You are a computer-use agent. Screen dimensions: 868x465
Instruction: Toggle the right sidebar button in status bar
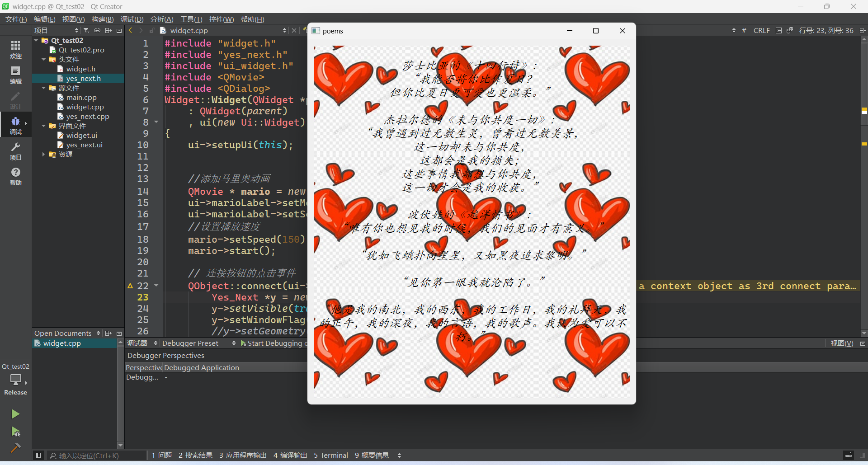point(862,455)
